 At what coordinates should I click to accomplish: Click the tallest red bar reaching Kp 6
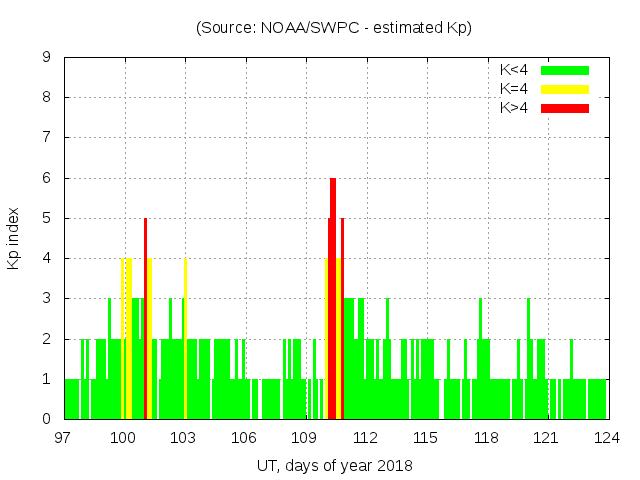click(x=333, y=300)
